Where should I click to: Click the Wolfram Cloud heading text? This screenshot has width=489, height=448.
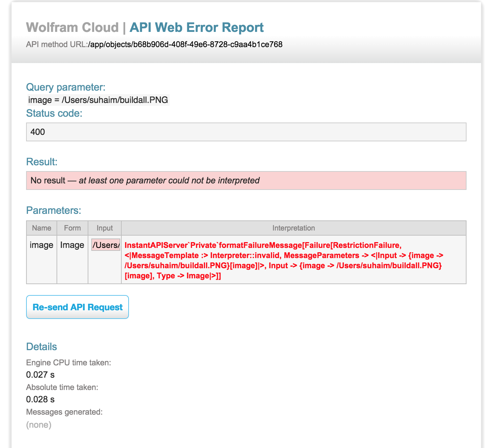(x=72, y=28)
